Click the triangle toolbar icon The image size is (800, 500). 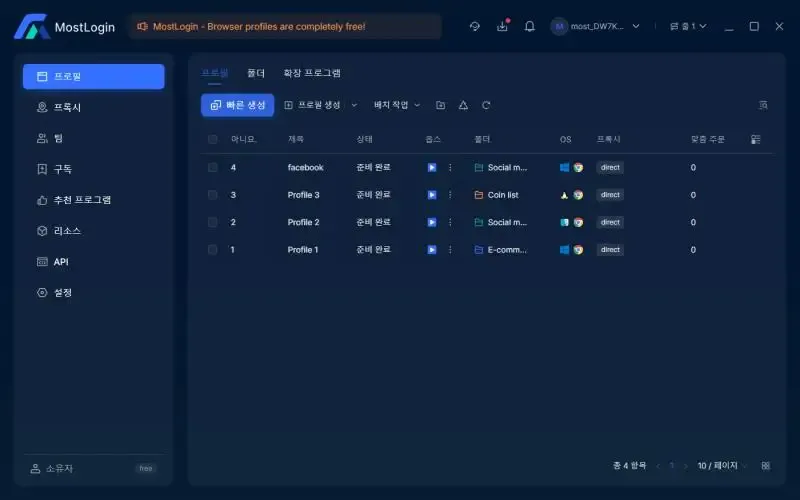[463, 105]
